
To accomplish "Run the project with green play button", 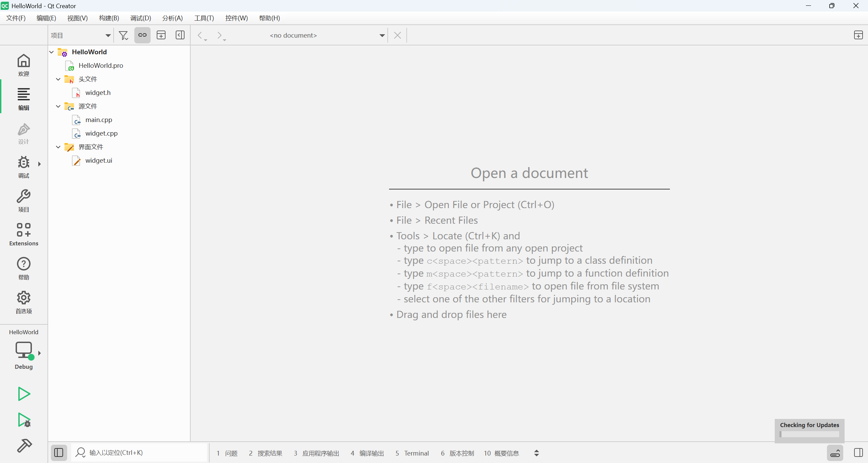I will pyautogui.click(x=24, y=394).
